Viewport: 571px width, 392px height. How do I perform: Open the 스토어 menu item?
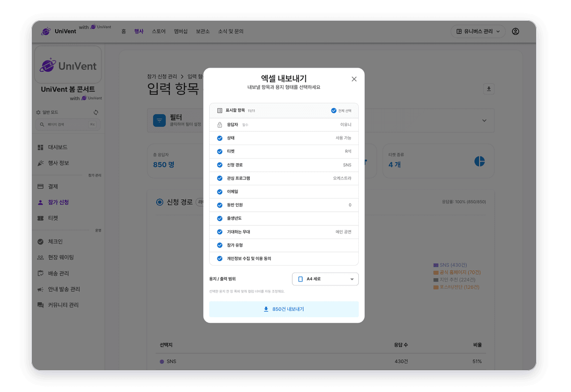click(158, 31)
